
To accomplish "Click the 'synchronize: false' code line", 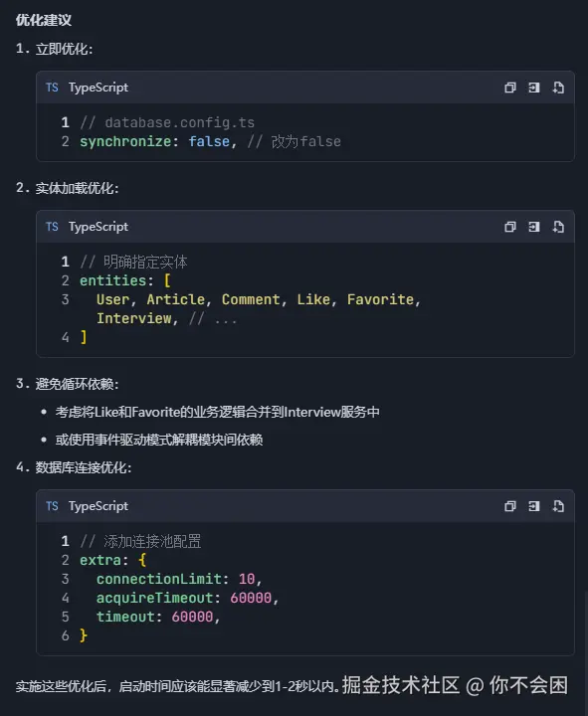I will click(x=210, y=141).
